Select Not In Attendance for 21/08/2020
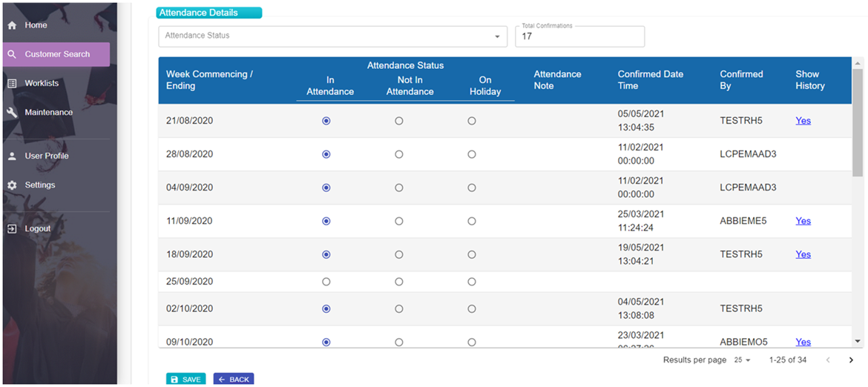This screenshot has height=387, width=868. coord(398,121)
